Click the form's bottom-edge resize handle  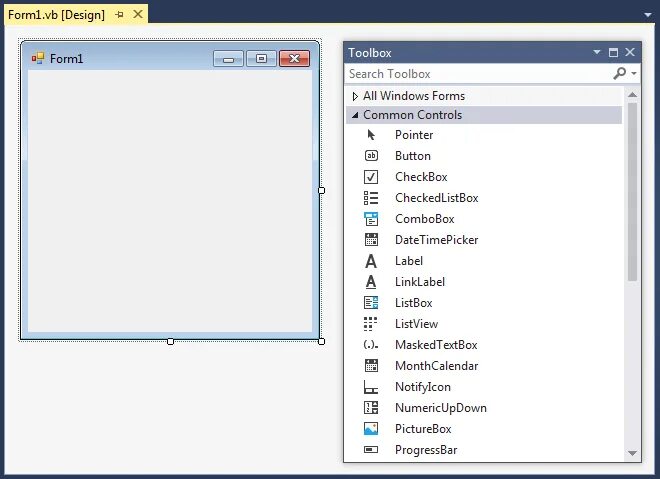(170, 341)
